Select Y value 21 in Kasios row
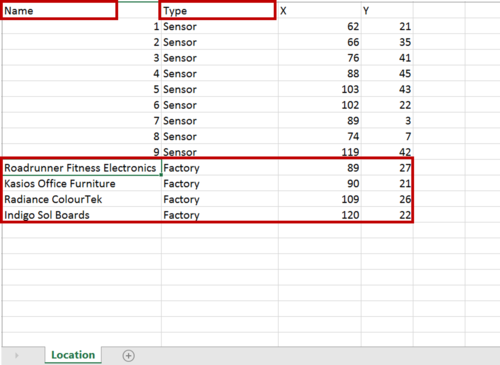Viewport: 500px width, 365px height. 387,183
